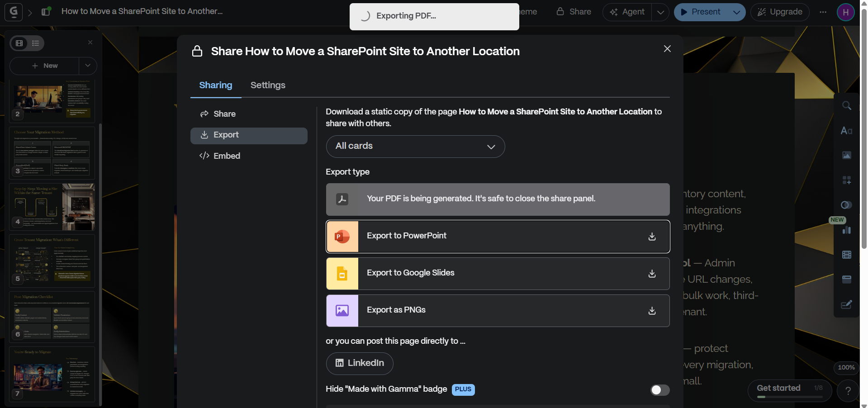The image size is (868, 408).
Task: Select card 3 Choose Your Migration Method thumbnail
Action: [x=52, y=153]
